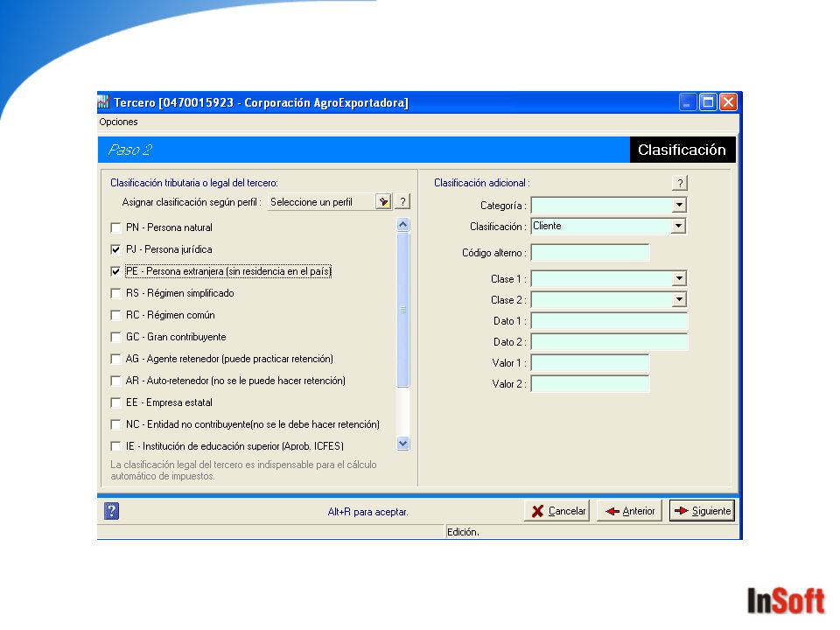Expand the Categoría dropdown

679,205
